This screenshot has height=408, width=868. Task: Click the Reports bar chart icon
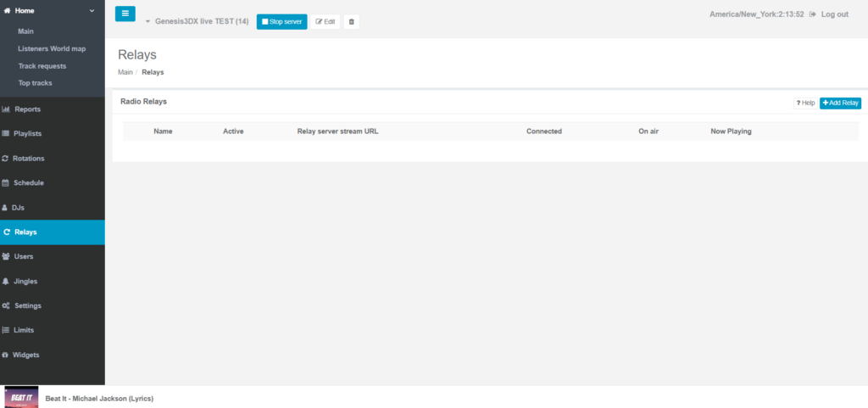[x=6, y=109]
